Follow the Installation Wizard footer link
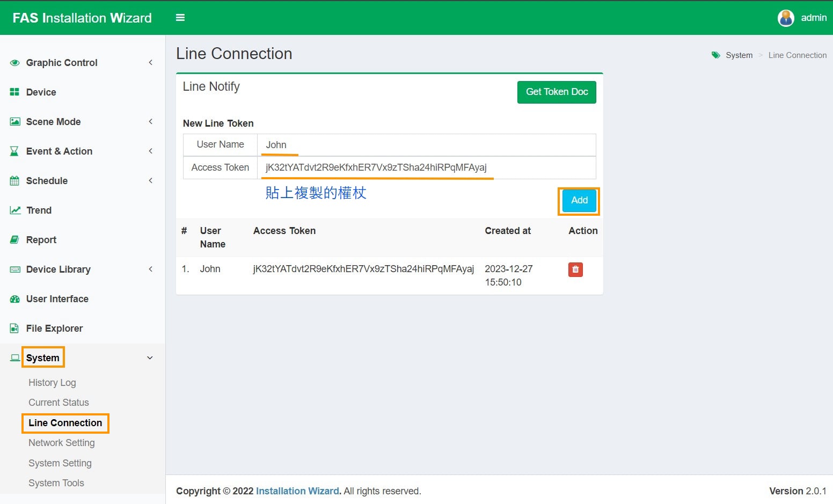The width and height of the screenshot is (833, 504). [x=297, y=491]
